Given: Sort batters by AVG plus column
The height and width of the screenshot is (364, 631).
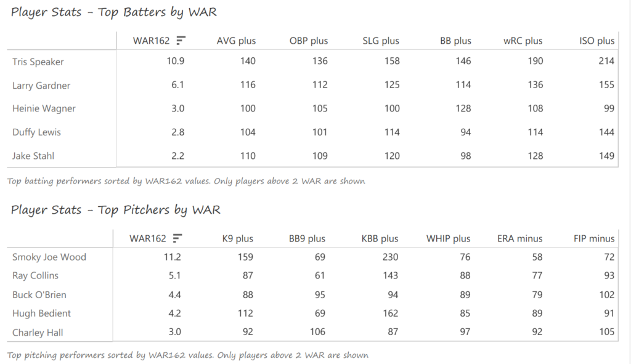Looking at the screenshot, I should [236, 41].
